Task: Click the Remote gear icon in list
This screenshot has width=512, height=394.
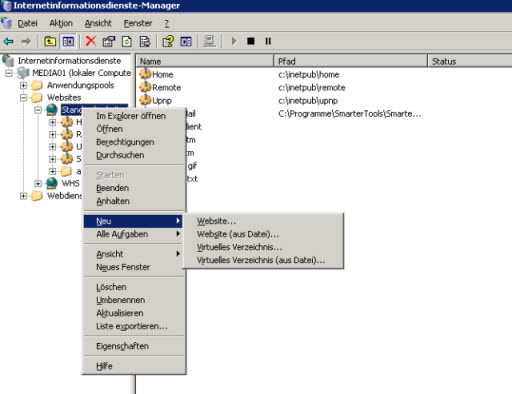Action: point(145,87)
